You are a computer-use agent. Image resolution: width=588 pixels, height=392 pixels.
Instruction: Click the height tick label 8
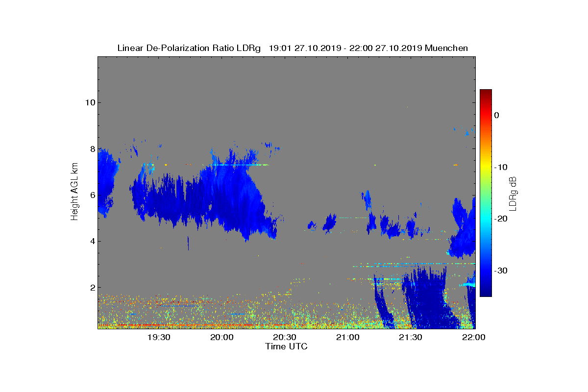(92, 148)
